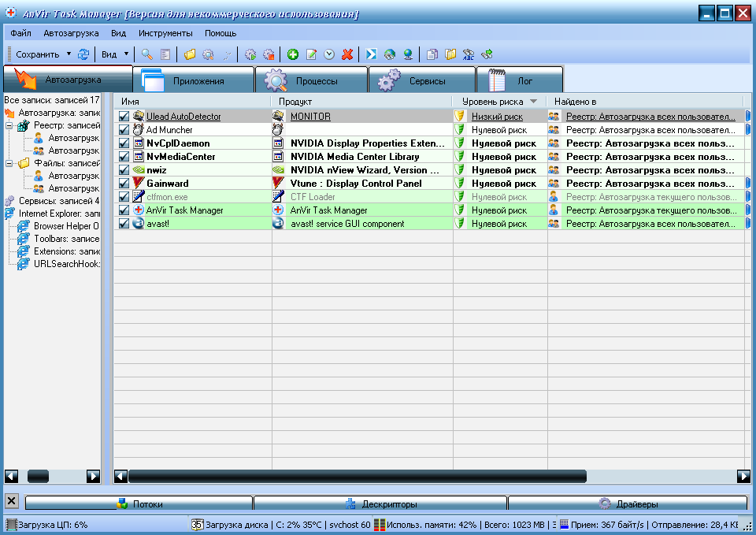The width and height of the screenshot is (756, 535).
Task: Uncheck the AnVir Task Manager startup entry
Action: (124, 210)
